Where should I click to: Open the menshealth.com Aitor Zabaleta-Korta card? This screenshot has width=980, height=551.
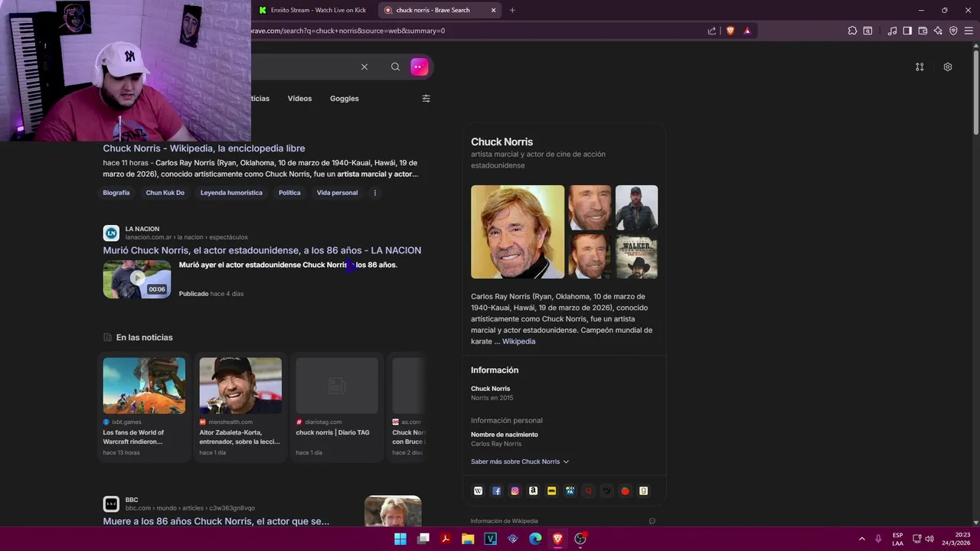click(240, 407)
